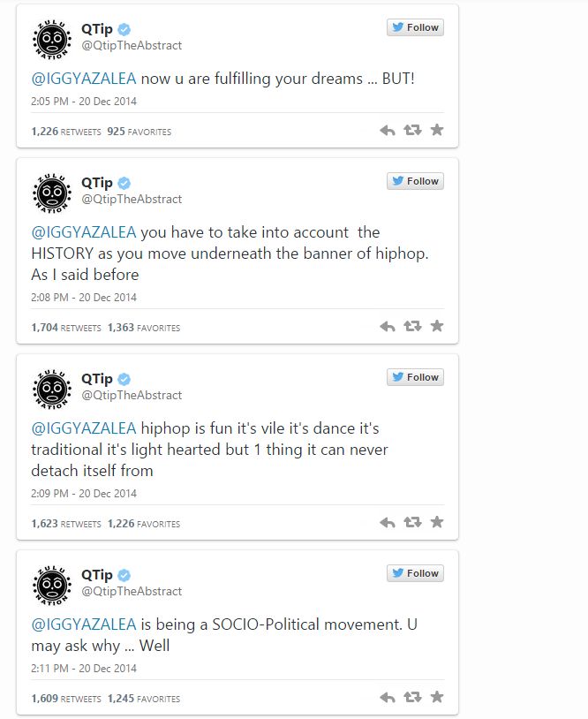Screen dimensions: 588x719
Task: Star the 'SOCIO-Political movement' tweet
Action: click(x=437, y=697)
